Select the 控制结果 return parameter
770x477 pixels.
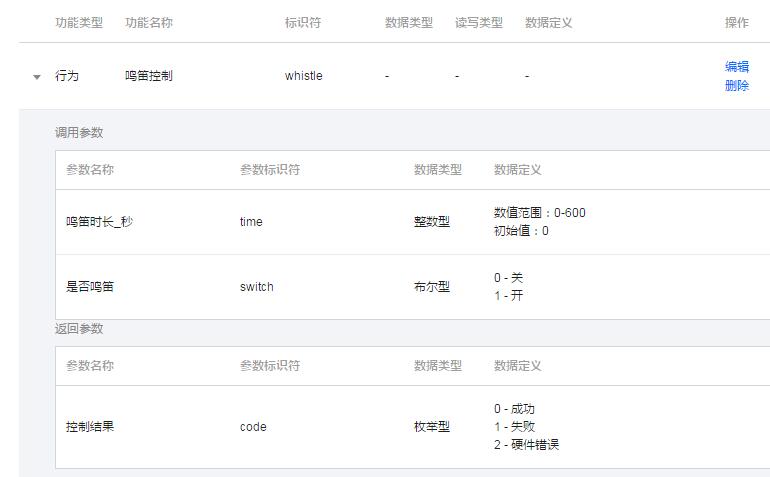tap(89, 427)
